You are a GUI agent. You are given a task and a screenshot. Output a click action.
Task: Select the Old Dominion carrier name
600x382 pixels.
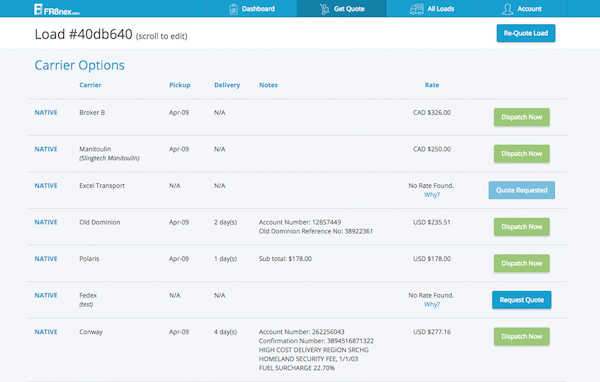99,222
